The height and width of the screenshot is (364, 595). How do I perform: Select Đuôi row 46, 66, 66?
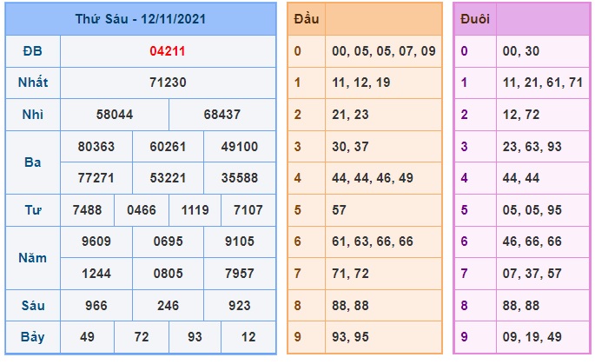tap(532, 241)
